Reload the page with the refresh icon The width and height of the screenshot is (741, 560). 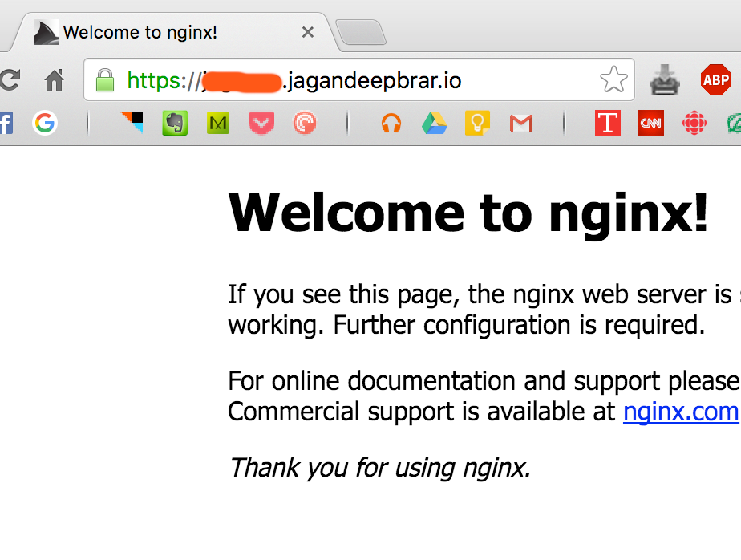10,79
